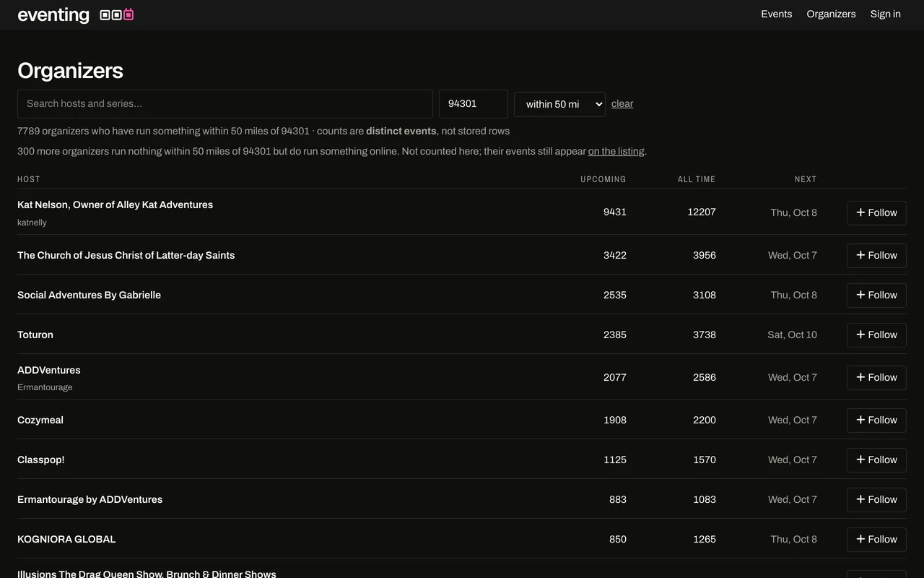Click the eventing calendar logo icon

[x=117, y=14]
